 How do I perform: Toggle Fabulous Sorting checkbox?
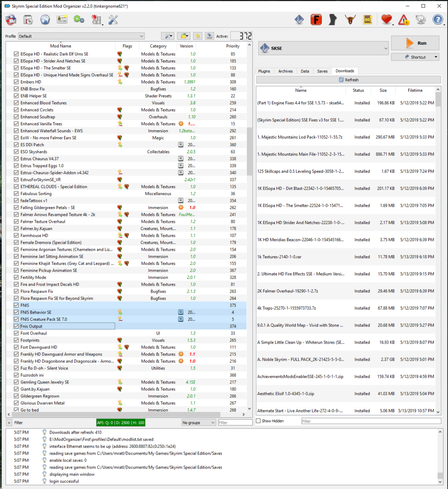point(16,194)
